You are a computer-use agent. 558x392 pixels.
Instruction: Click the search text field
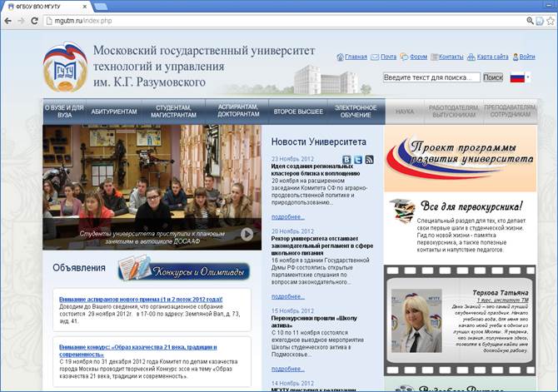431,77
